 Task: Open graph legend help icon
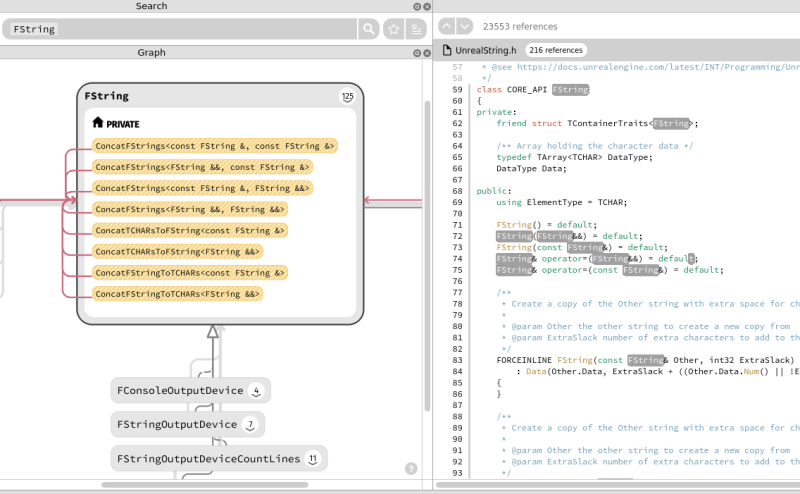[x=411, y=468]
